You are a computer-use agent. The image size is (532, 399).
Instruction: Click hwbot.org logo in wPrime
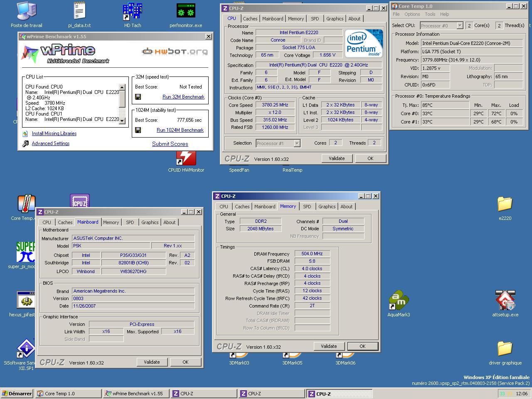(175, 52)
